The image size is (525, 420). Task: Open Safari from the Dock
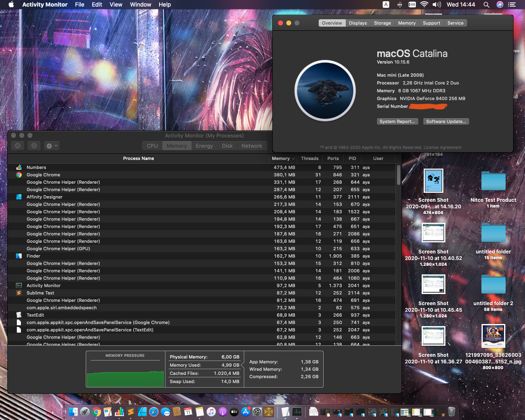click(154, 412)
